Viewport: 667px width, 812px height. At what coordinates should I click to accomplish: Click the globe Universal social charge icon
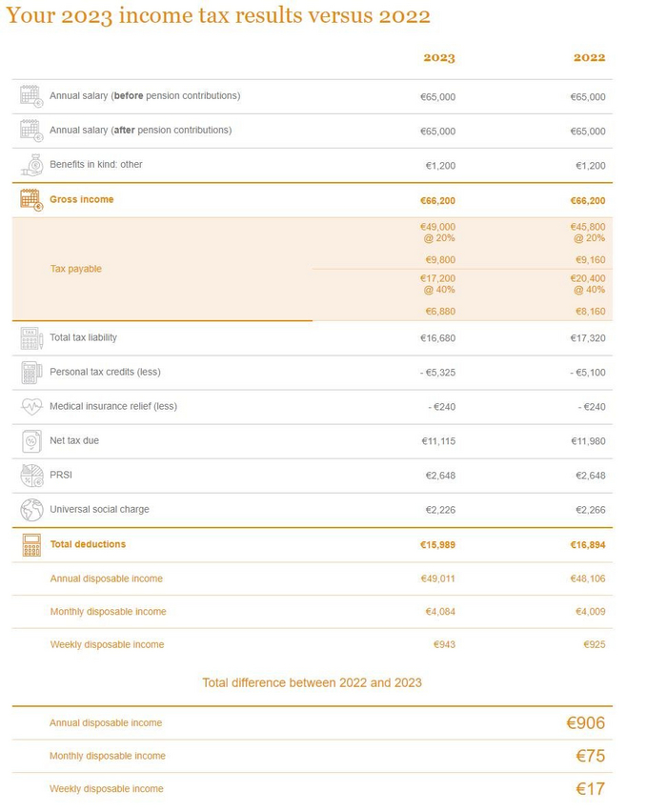(x=30, y=509)
